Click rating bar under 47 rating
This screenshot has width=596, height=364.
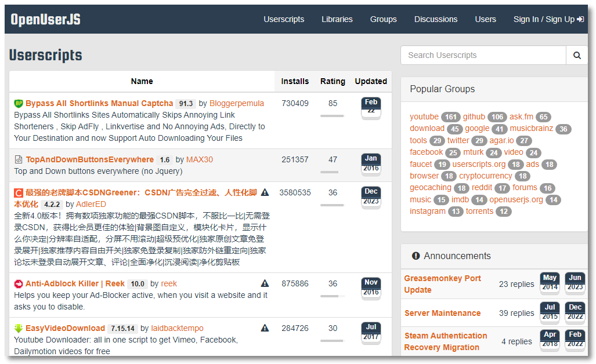tap(332, 172)
